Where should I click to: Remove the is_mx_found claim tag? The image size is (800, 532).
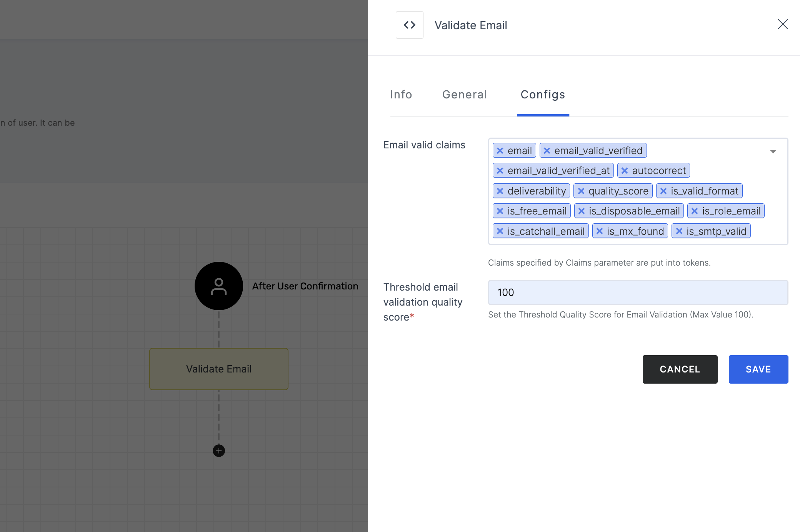click(600, 231)
